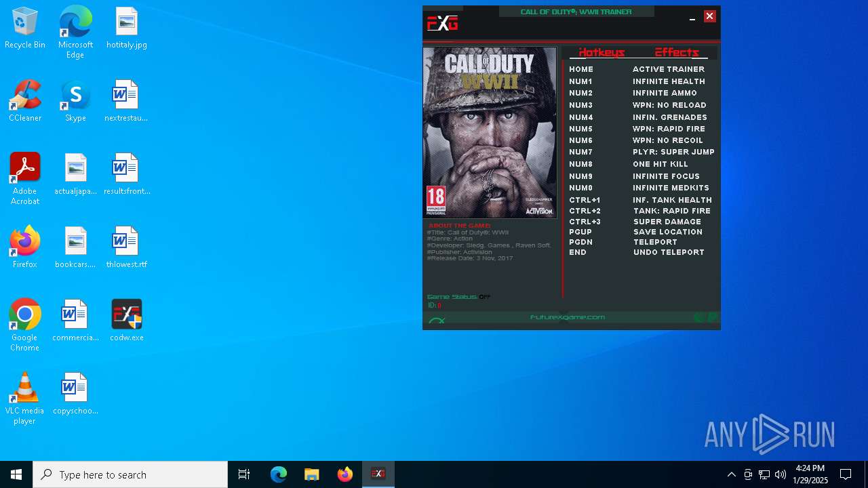Image resolution: width=868 pixels, height=488 pixels.
Task: Click ONE HIT KILL effect
Action: pyautogui.click(x=660, y=164)
